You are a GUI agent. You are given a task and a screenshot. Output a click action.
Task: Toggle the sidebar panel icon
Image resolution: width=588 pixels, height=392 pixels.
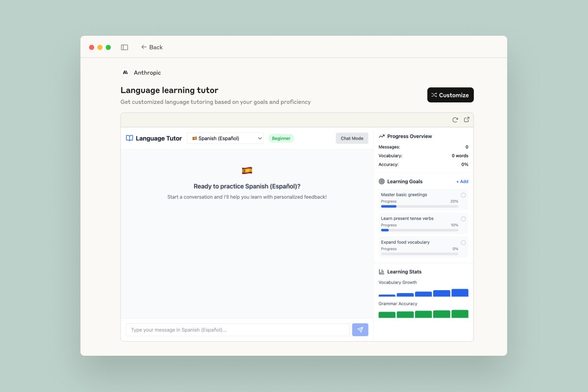tap(124, 48)
